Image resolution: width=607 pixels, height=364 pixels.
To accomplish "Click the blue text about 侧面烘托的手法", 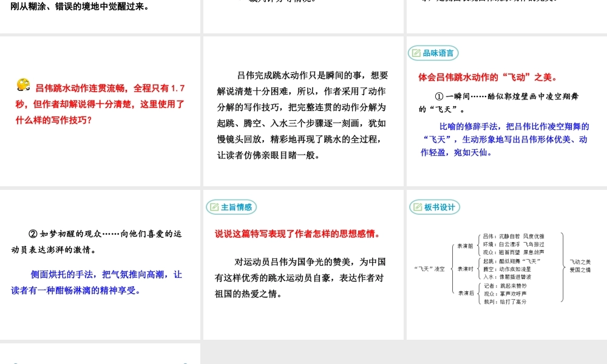I will pos(97,282).
